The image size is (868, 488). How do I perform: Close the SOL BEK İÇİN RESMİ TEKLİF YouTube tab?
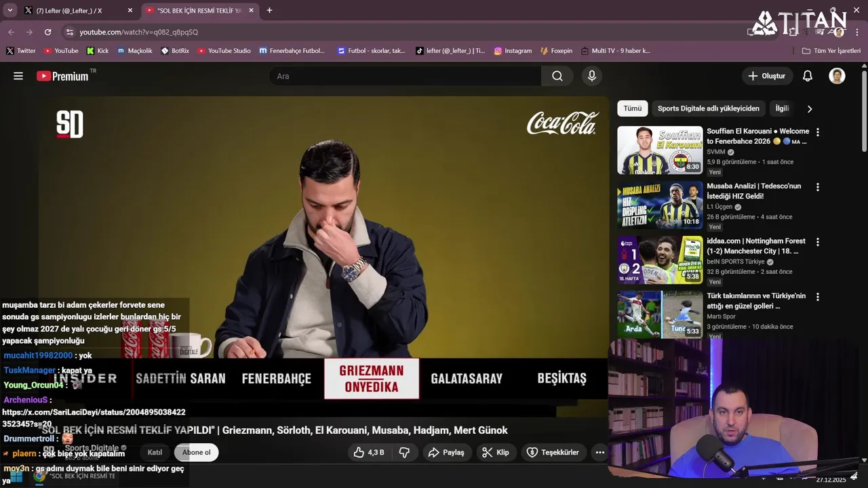tap(251, 10)
